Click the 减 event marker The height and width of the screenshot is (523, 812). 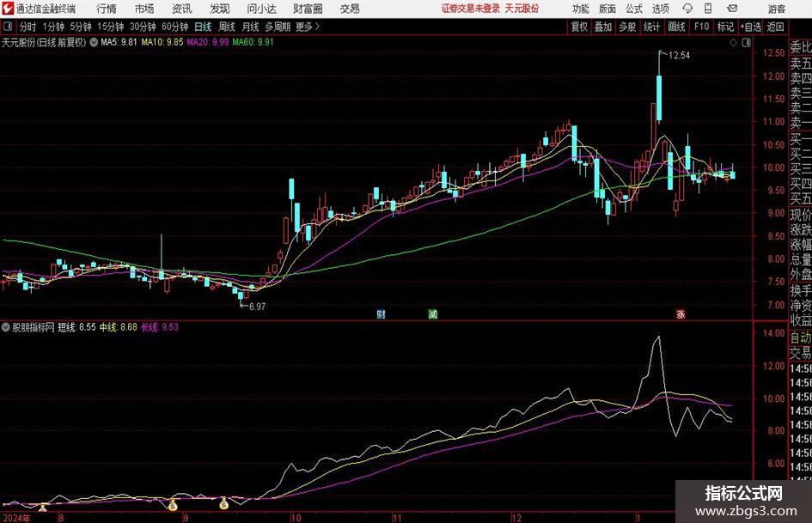tap(432, 313)
